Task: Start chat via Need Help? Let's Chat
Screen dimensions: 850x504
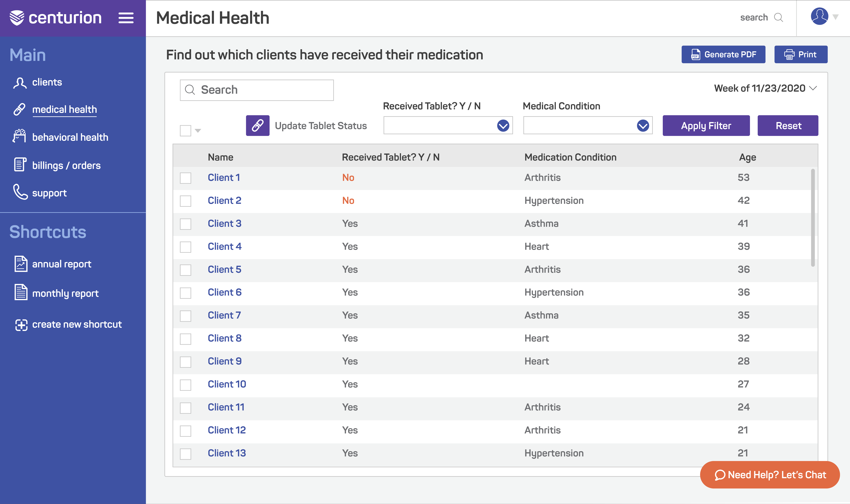Action: (770, 475)
